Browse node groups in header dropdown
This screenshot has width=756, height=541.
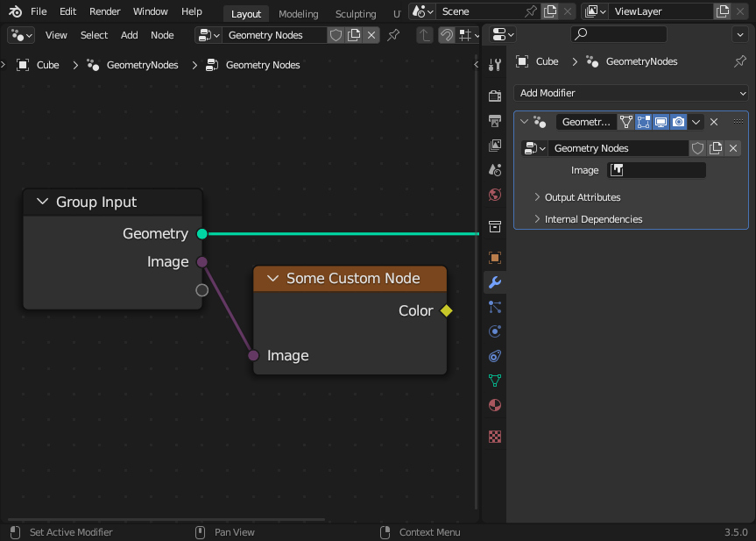208,35
